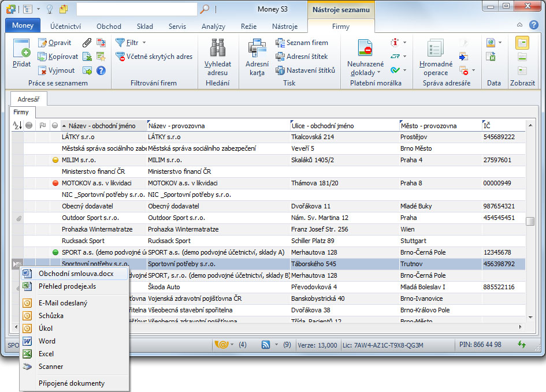Click the Přidat add-company icon
The height and width of the screenshot is (392, 546).
(21, 48)
